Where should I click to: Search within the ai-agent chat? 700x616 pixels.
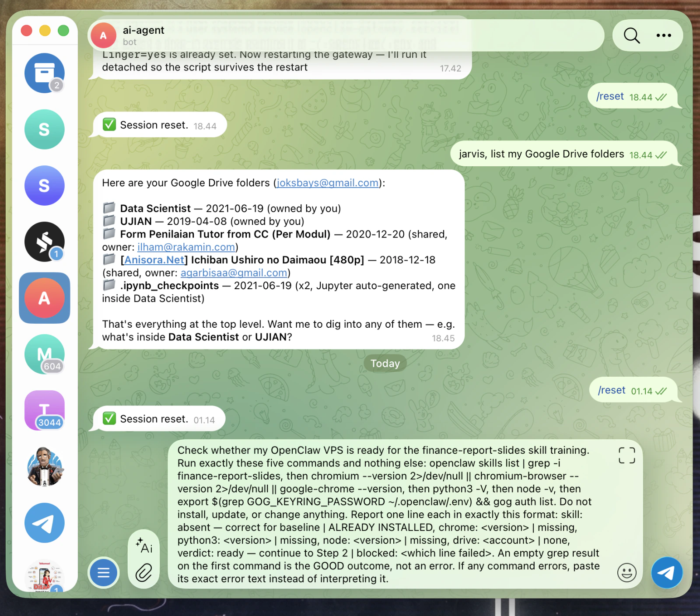(x=631, y=35)
